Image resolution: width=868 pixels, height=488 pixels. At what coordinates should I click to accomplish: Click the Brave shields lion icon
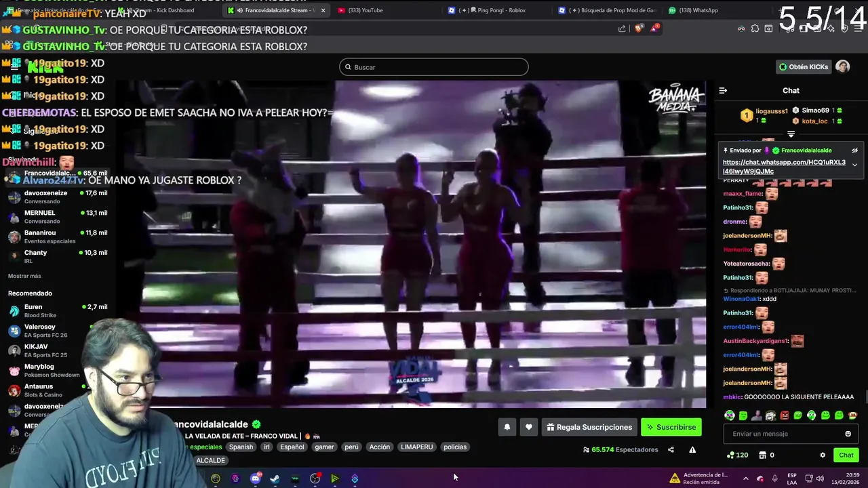[638, 28]
